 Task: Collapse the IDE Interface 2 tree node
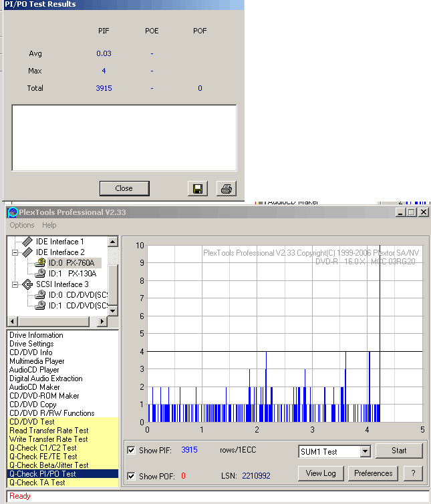(15, 252)
